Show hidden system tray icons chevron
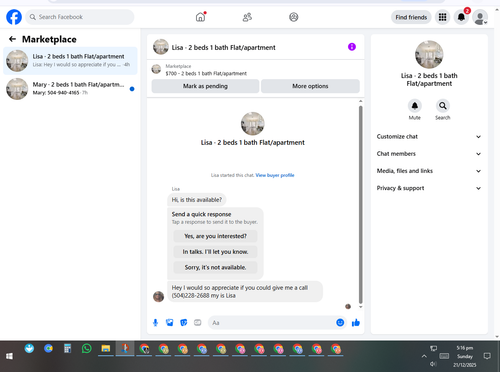This screenshot has width=500, height=372. click(424, 356)
